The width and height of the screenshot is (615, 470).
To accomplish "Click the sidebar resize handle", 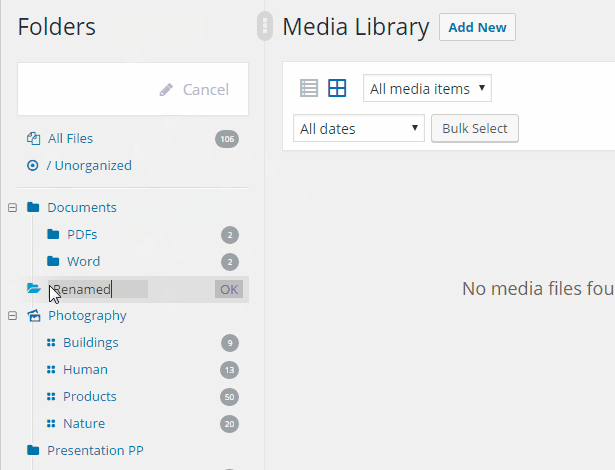I will pos(265,26).
